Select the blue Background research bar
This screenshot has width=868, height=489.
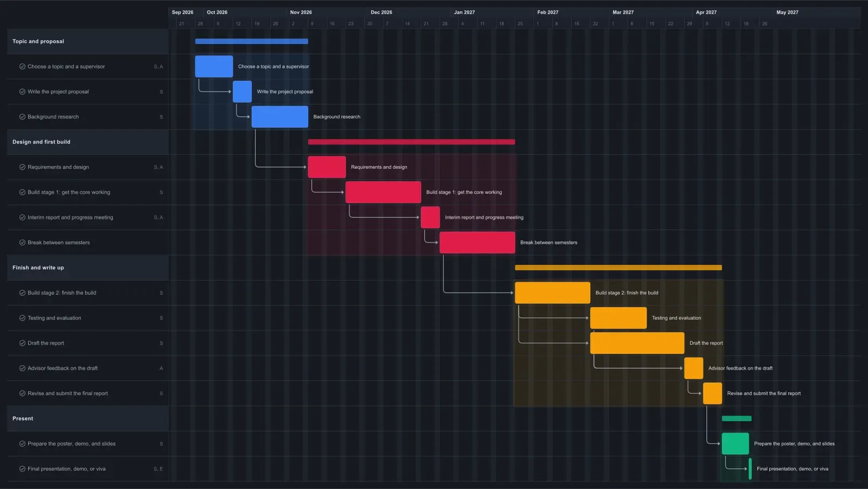[280, 117]
